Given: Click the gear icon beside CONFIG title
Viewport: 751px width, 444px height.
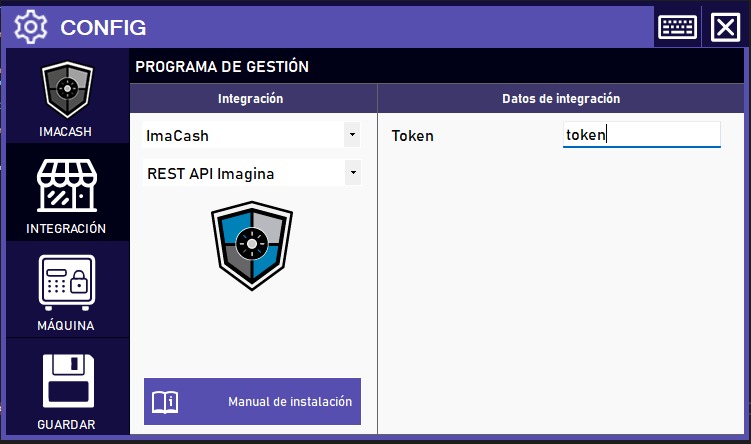Looking at the screenshot, I should (31, 27).
